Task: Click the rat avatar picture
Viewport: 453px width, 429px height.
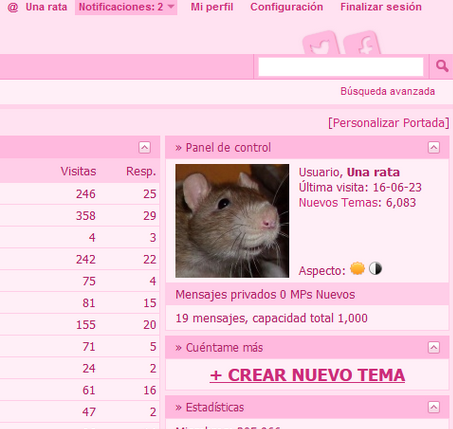Action: tap(232, 221)
